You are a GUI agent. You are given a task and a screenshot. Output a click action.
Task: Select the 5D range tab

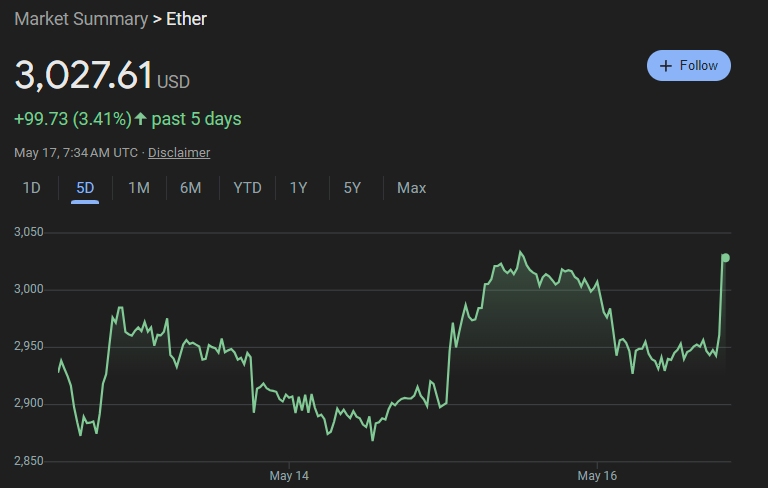click(x=85, y=188)
